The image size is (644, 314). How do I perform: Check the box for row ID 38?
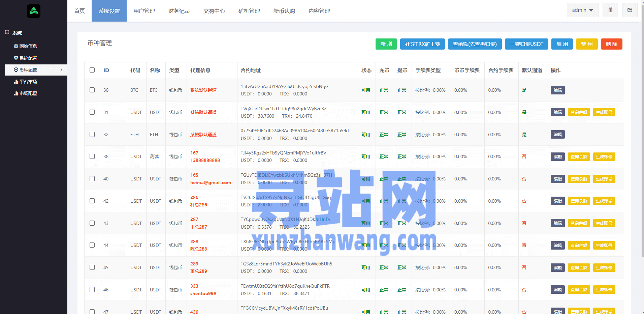(x=92, y=156)
